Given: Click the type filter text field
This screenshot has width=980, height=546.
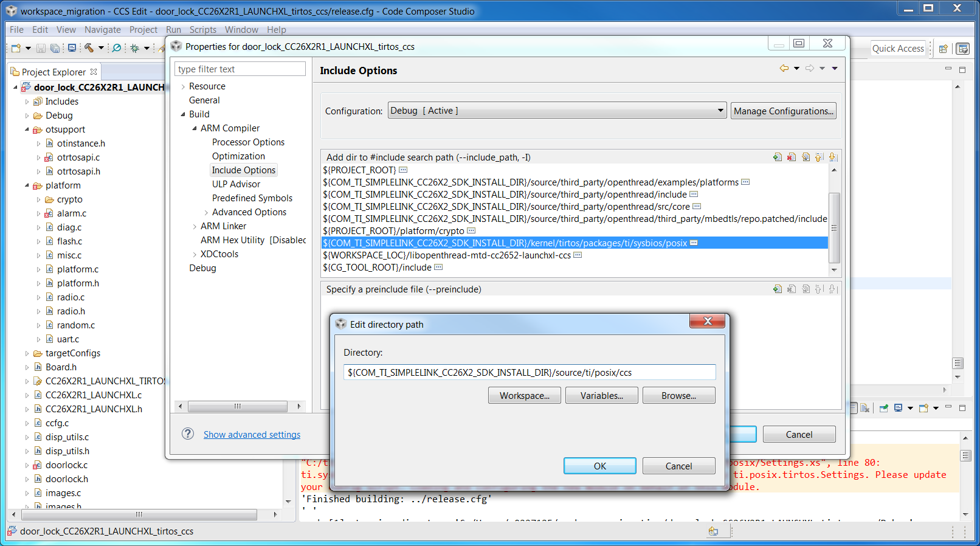Looking at the screenshot, I should [x=240, y=69].
